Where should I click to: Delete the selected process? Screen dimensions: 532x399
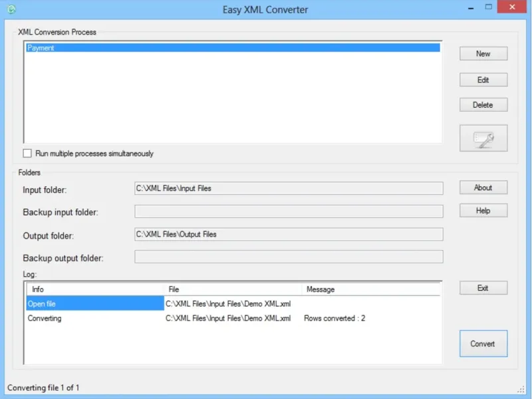(x=483, y=105)
